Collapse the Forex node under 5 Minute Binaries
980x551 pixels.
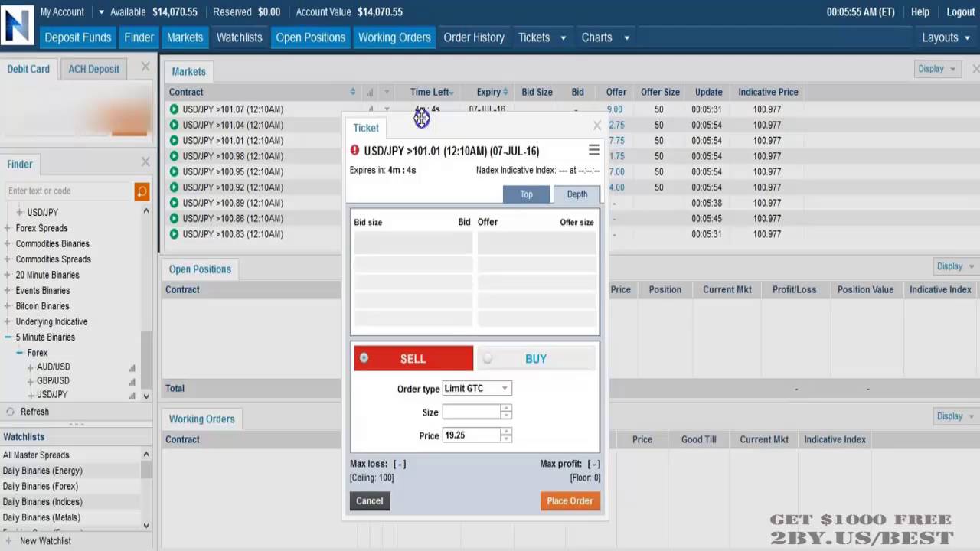coord(20,353)
